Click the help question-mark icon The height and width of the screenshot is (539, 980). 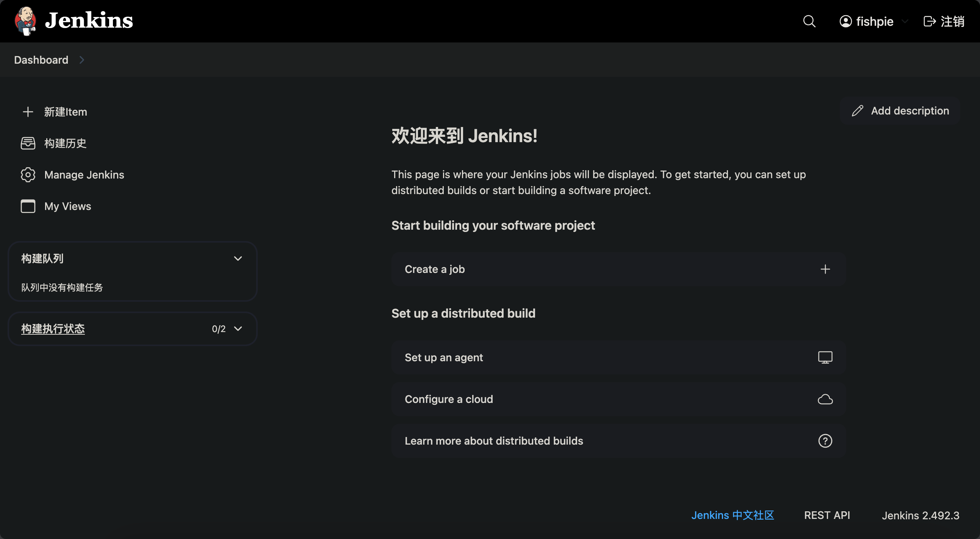tap(825, 441)
